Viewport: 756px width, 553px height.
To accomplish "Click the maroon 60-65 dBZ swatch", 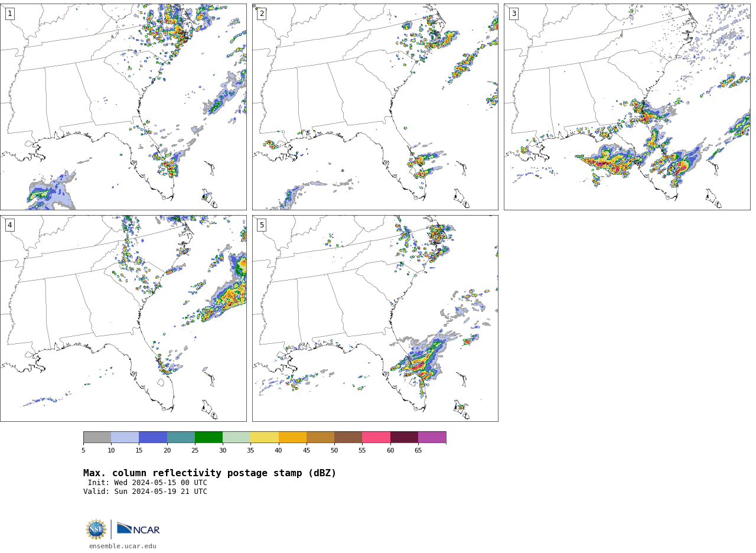I will (x=404, y=437).
